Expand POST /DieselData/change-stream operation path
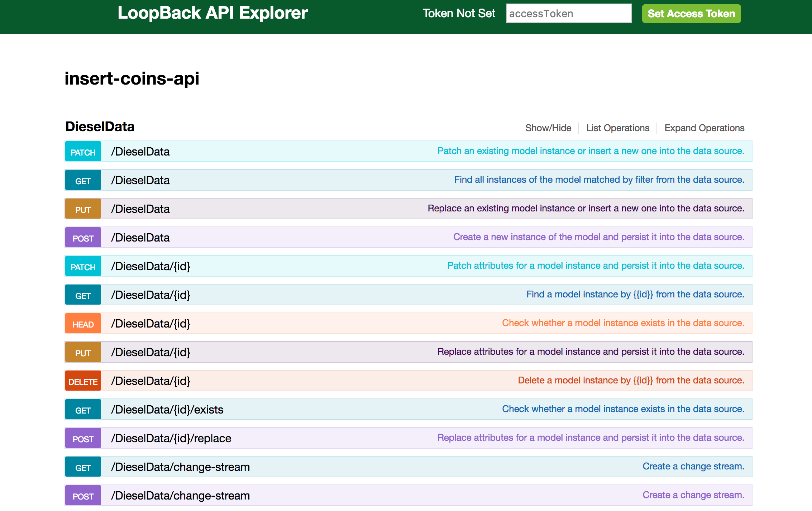812x511 pixels. coord(180,496)
